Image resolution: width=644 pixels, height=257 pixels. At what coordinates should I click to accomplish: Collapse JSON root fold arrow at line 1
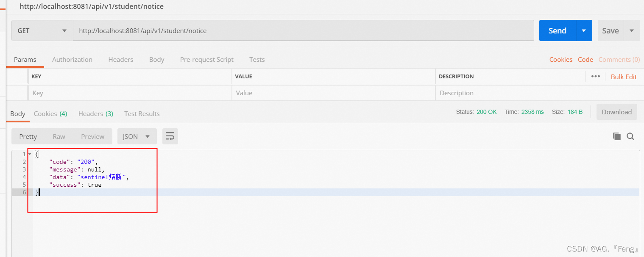pos(30,154)
